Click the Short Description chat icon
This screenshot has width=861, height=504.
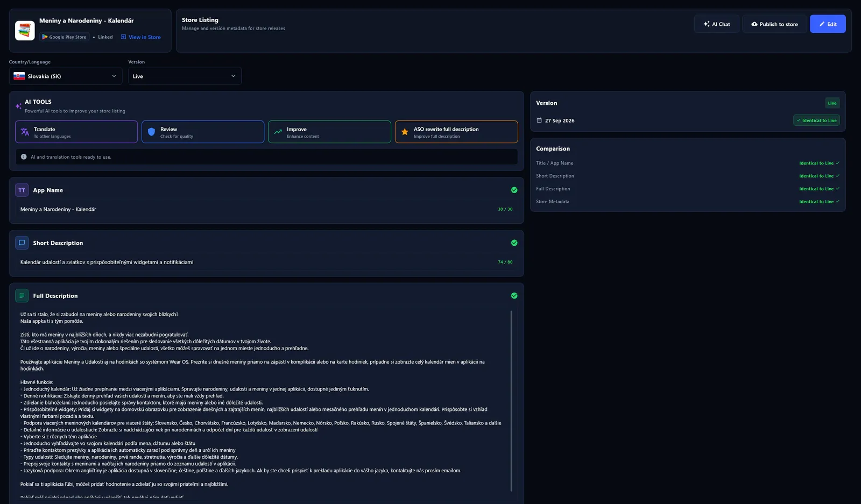pos(22,243)
